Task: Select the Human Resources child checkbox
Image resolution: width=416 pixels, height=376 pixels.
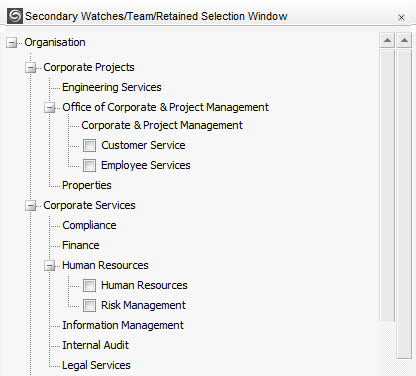Action: (89, 286)
